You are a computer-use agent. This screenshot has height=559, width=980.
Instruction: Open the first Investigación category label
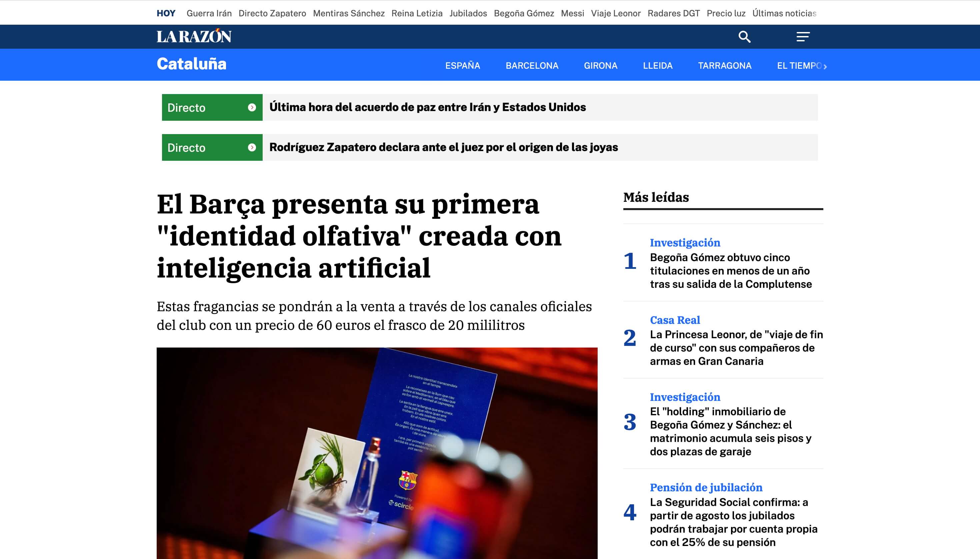click(685, 242)
